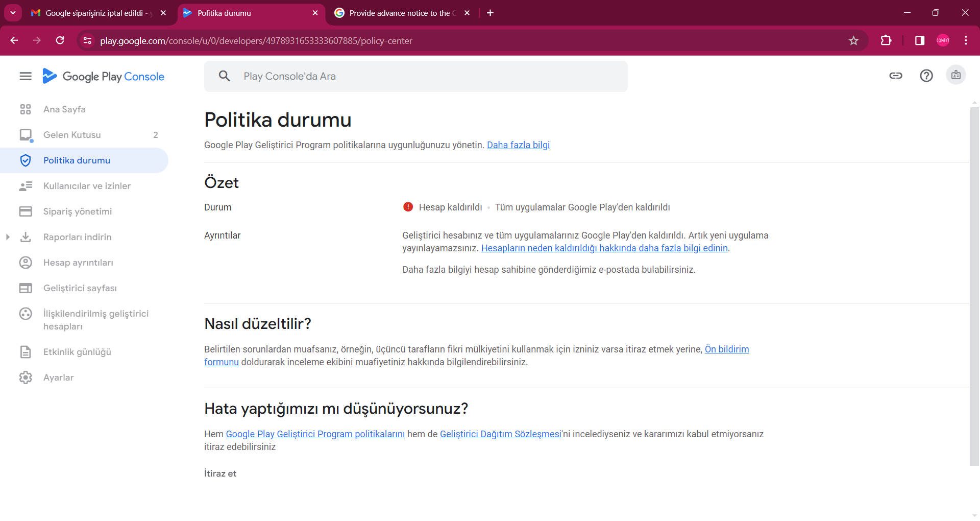980x521 pixels.
Task: Copy page link via chain icon
Action: (x=896, y=76)
